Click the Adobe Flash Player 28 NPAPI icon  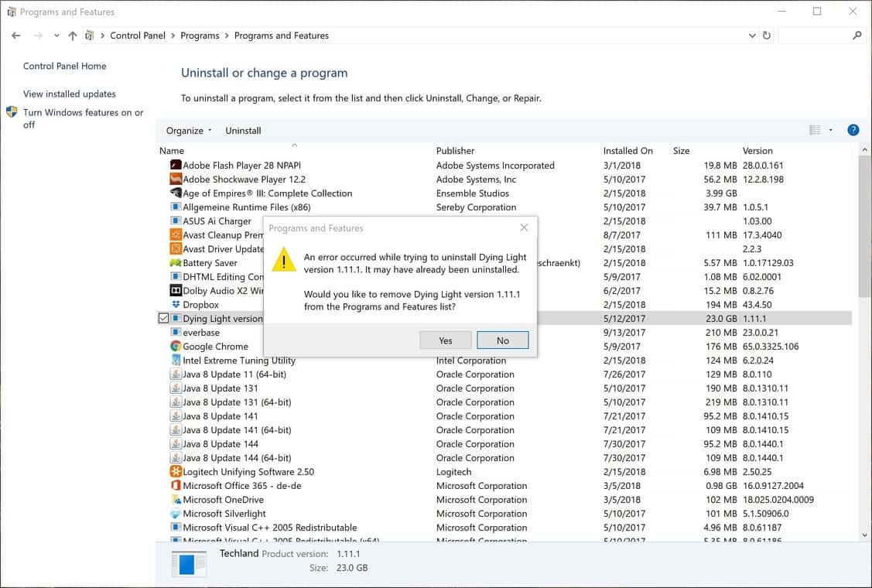tap(176, 166)
